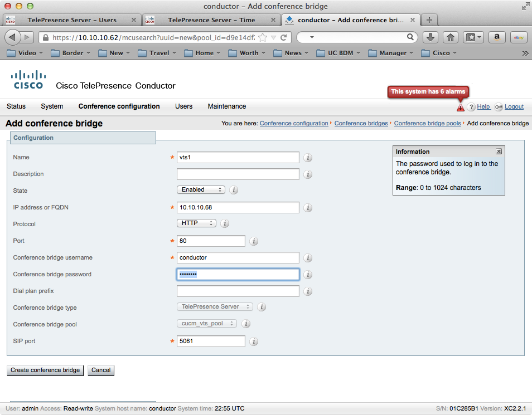Click the 'This system has 6 alarms' banner
The width and height of the screenshot is (532, 415).
tap(428, 91)
